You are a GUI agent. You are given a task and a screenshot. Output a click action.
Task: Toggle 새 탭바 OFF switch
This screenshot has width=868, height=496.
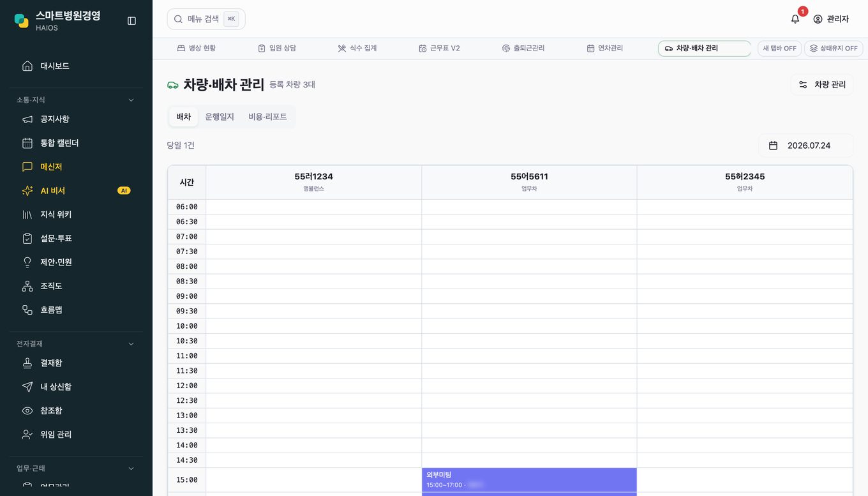tap(780, 49)
